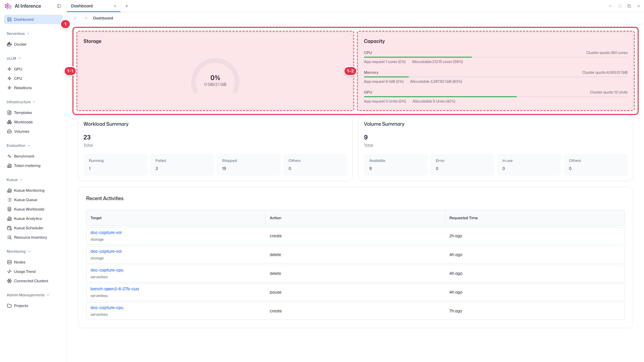644x362 pixels.
Task: Collapse the Infrastructure section
Action: [x=21, y=102]
